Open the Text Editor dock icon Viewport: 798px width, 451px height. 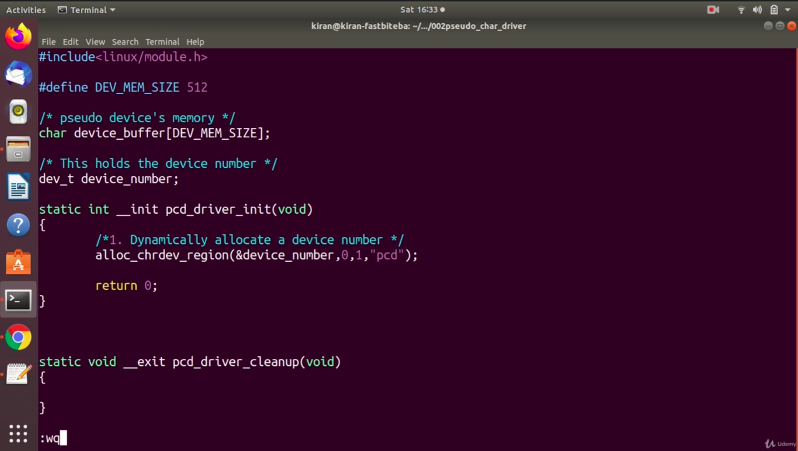click(18, 374)
